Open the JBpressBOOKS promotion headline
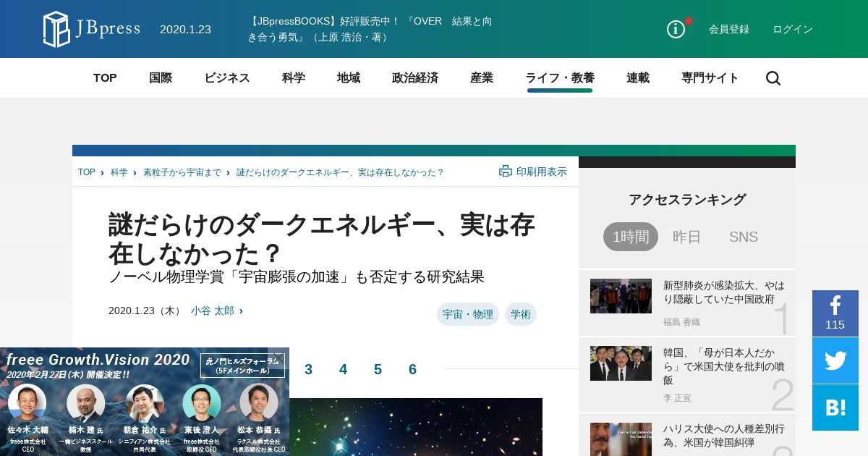Image resolution: width=868 pixels, height=456 pixels. tap(370, 29)
